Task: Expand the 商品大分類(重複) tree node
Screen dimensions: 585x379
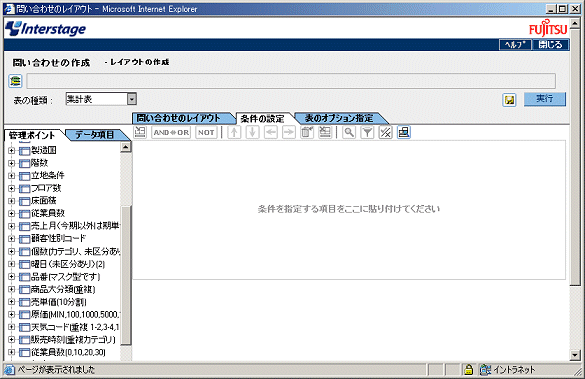Action: tap(11, 289)
